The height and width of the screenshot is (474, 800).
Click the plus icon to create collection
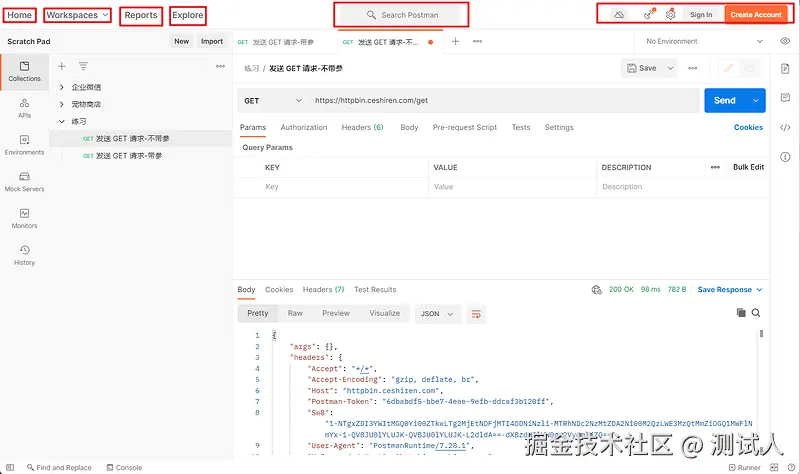click(62, 66)
